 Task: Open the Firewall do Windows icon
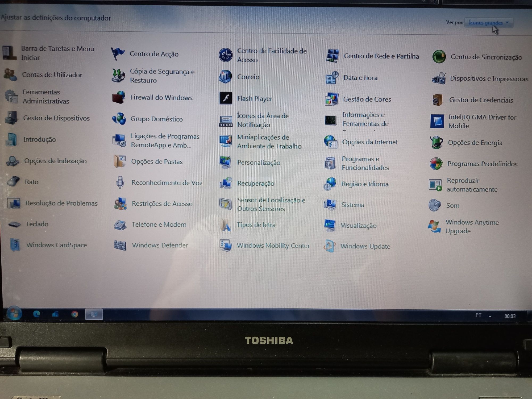(x=119, y=97)
